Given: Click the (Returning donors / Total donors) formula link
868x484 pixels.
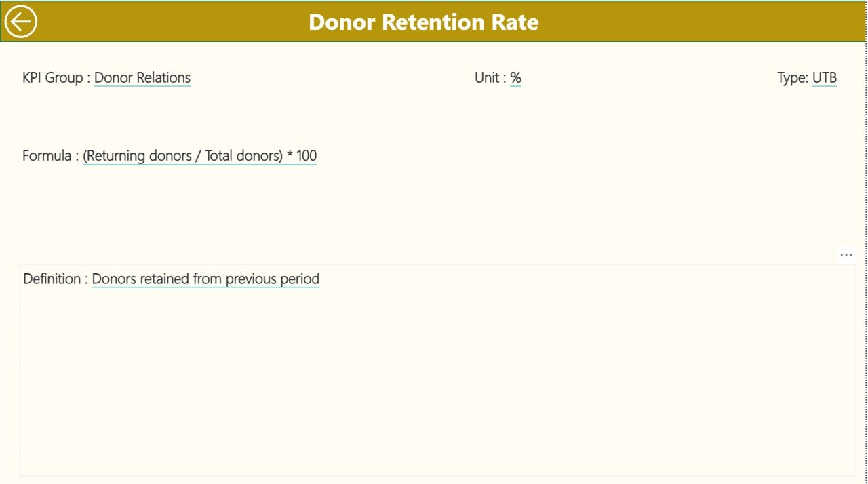Looking at the screenshot, I should [199, 155].
